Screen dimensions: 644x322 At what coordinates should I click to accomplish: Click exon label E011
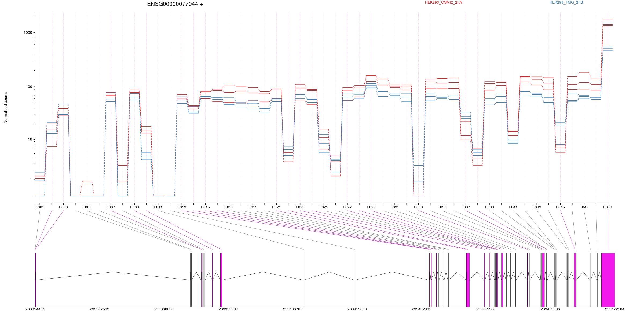pos(158,207)
